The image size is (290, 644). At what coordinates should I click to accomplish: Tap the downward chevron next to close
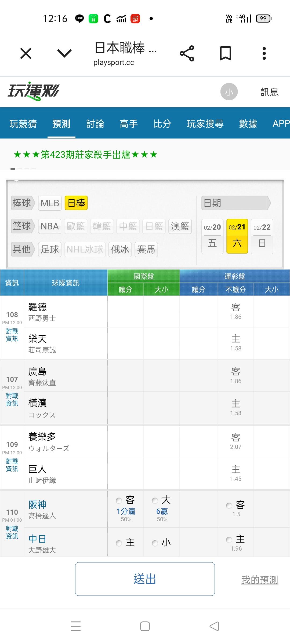coord(64,53)
